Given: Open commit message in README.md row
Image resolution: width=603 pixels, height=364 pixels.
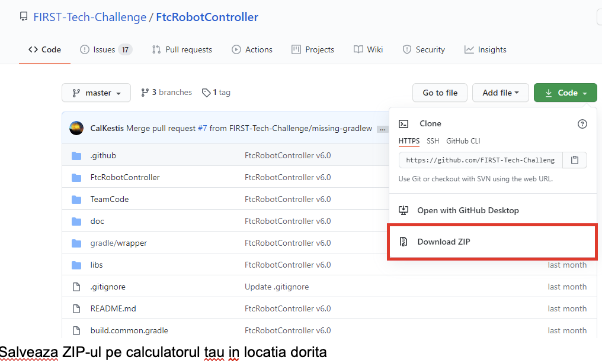Looking at the screenshot, I should click(x=288, y=309).
